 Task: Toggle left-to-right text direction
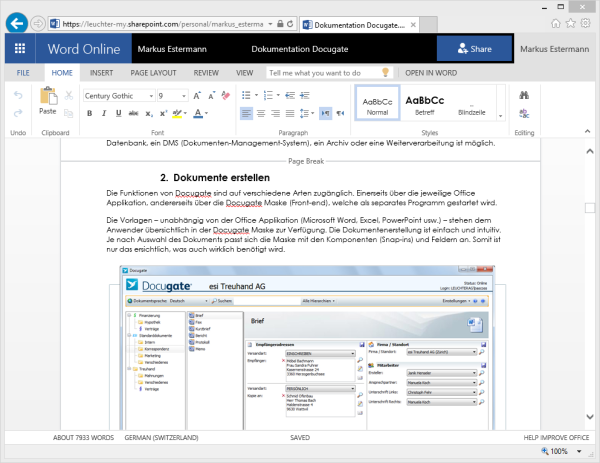[x=325, y=113]
